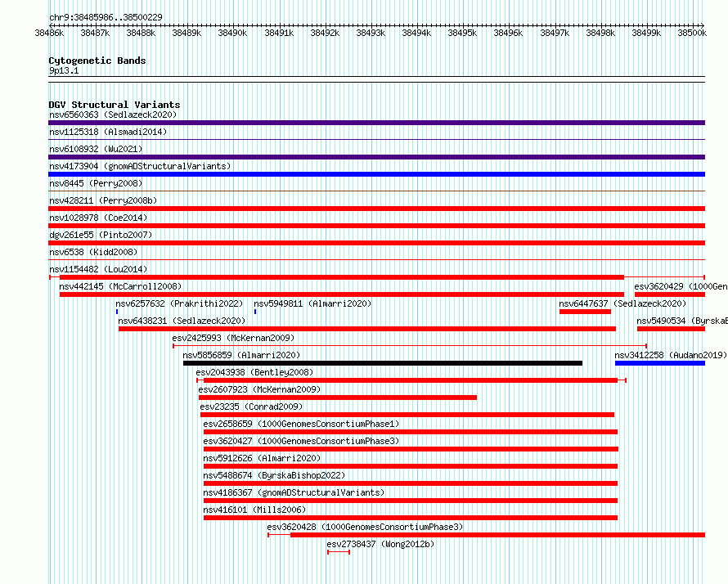Click nsv1154482 (Lou2014) label
This screenshot has height=584, width=728.
(x=98, y=269)
